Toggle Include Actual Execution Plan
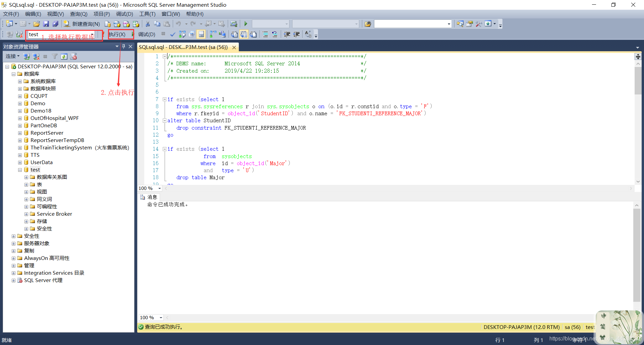Image resolution: width=644 pixels, height=345 pixels. click(x=213, y=34)
